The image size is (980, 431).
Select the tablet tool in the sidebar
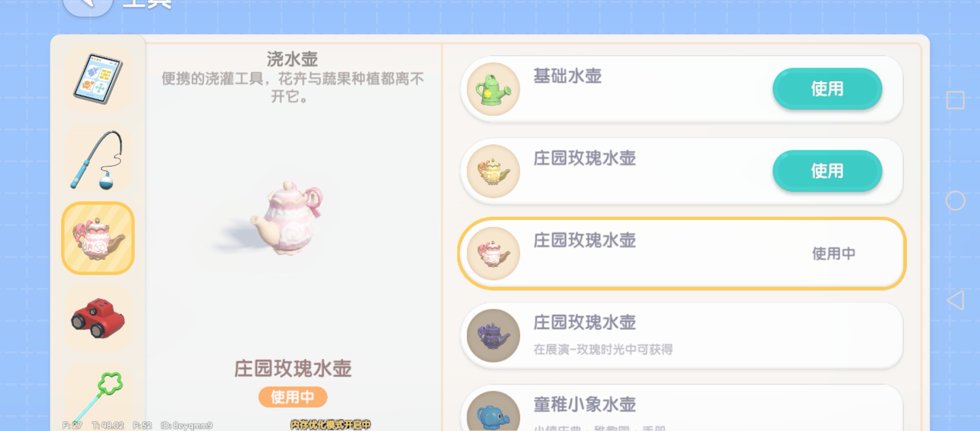click(98, 78)
